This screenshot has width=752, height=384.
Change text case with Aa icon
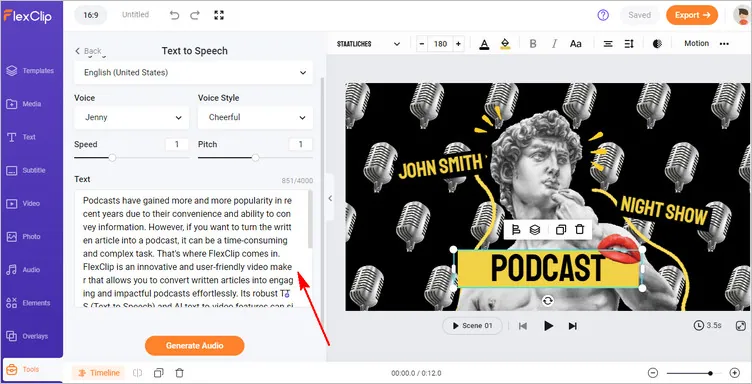tap(576, 44)
